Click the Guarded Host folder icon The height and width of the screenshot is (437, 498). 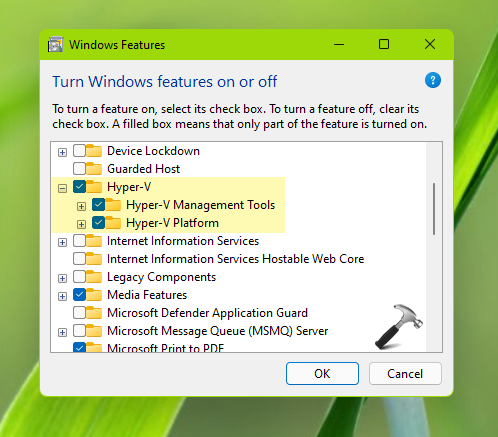click(94, 169)
